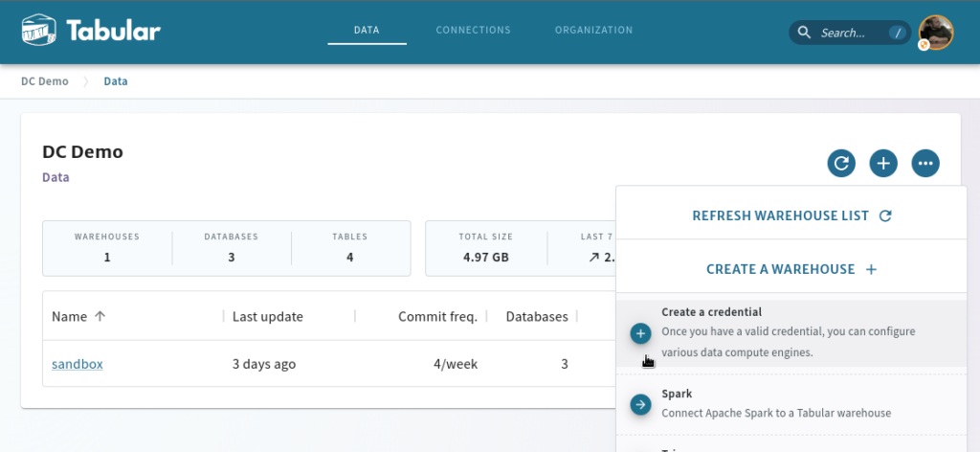Choose Create a Warehouse menu entry
The height and width of the screenshot is (452, 980).
(x=791, y=269)
